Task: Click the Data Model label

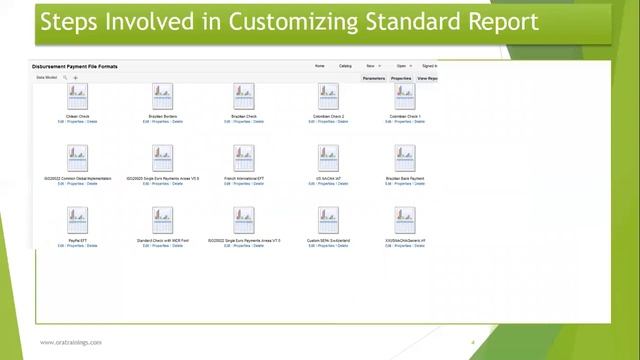Action: pos(47,78)
